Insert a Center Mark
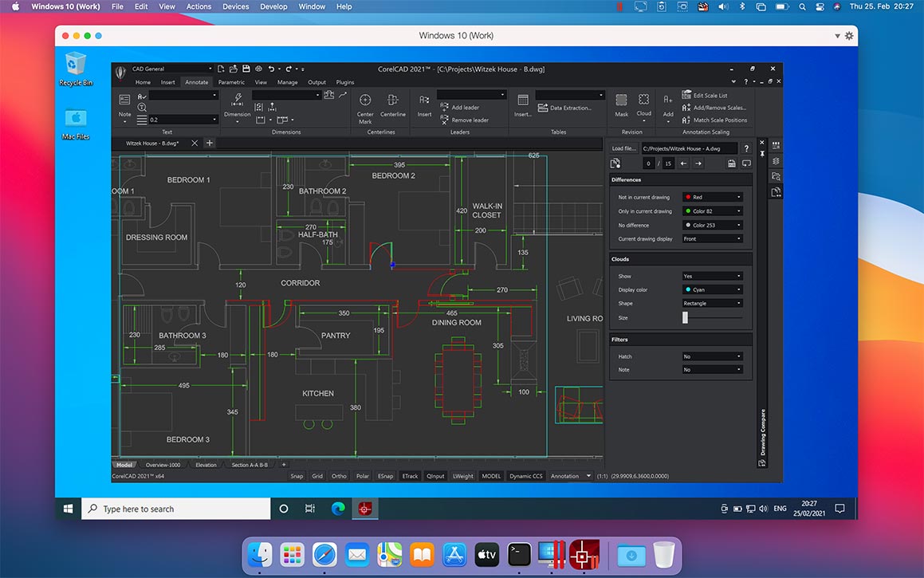 (365, 108)
